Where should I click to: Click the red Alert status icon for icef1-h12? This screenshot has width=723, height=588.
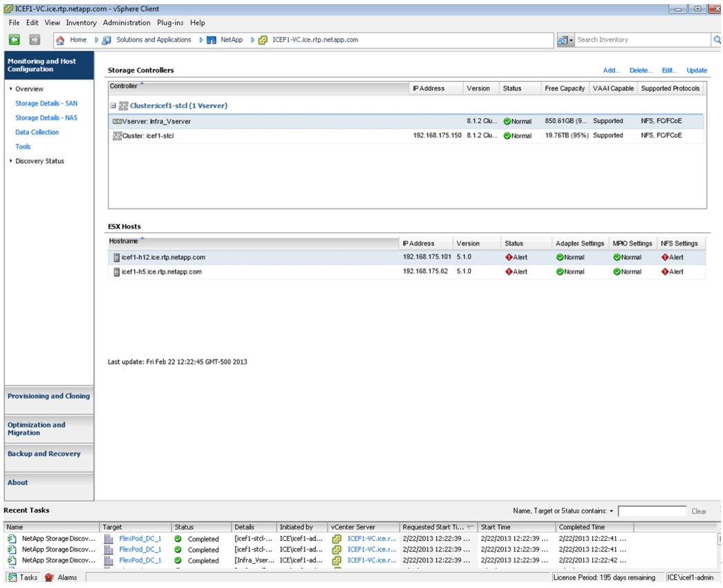click(x=509, y=257)
